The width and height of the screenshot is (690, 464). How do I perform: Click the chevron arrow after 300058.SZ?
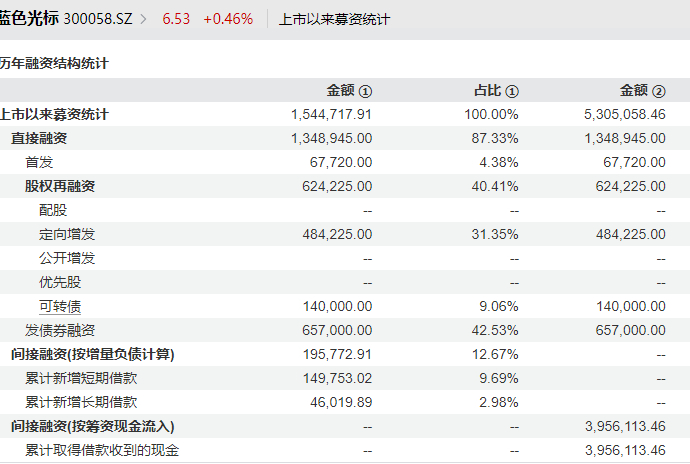pyautogui.click(x=143, y=19)
